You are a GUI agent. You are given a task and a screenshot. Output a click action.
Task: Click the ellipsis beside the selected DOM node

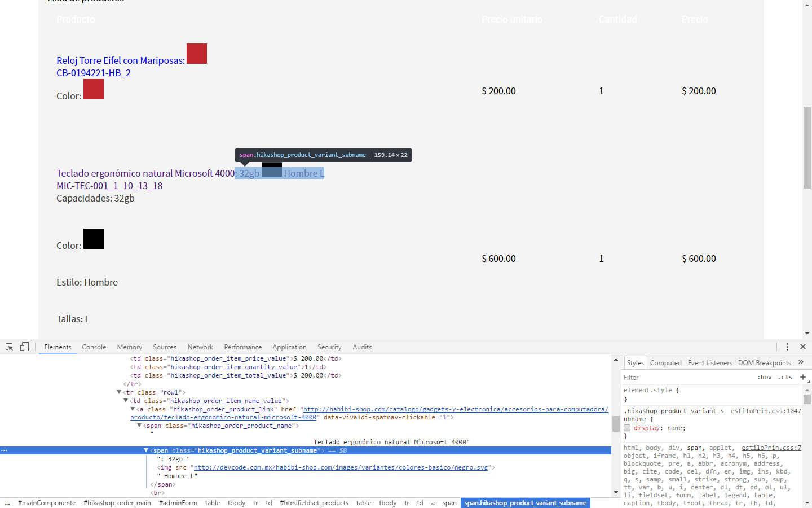(4, 450)
